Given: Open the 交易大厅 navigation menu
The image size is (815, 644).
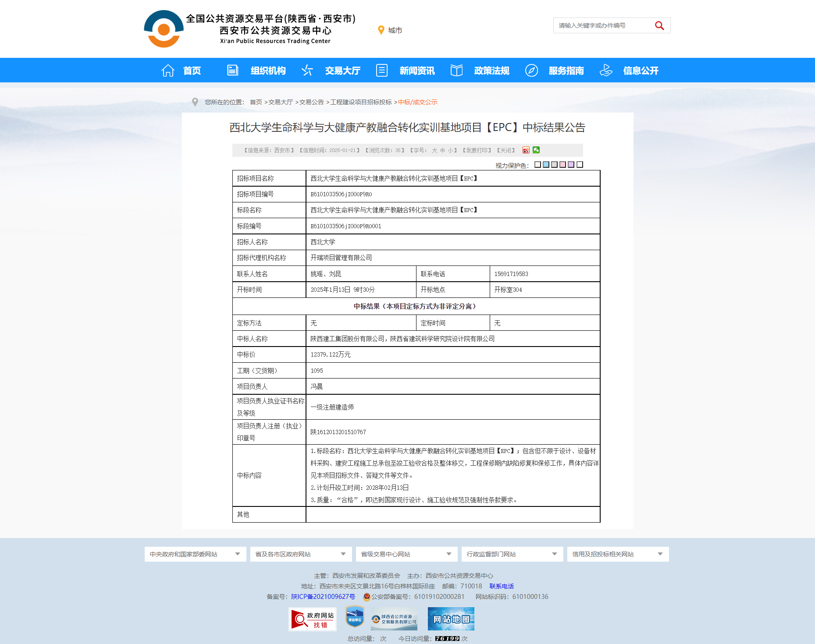Looking at the screenshot, I should (342, 71).
